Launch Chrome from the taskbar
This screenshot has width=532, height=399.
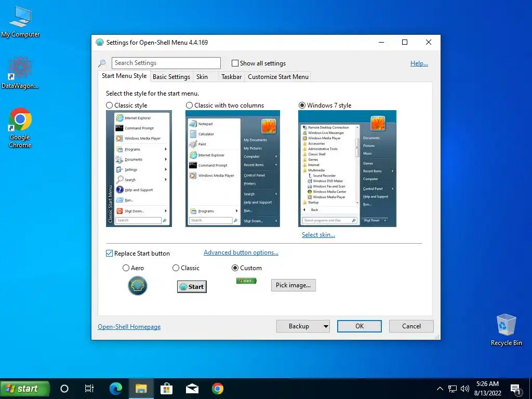tap(218, 389)
